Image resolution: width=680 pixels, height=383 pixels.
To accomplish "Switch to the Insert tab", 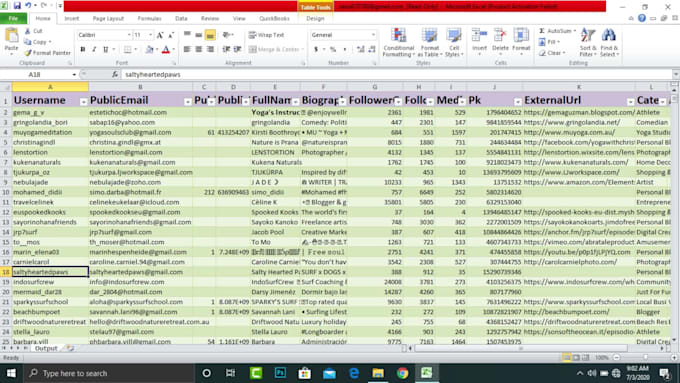I will [72, 19].
